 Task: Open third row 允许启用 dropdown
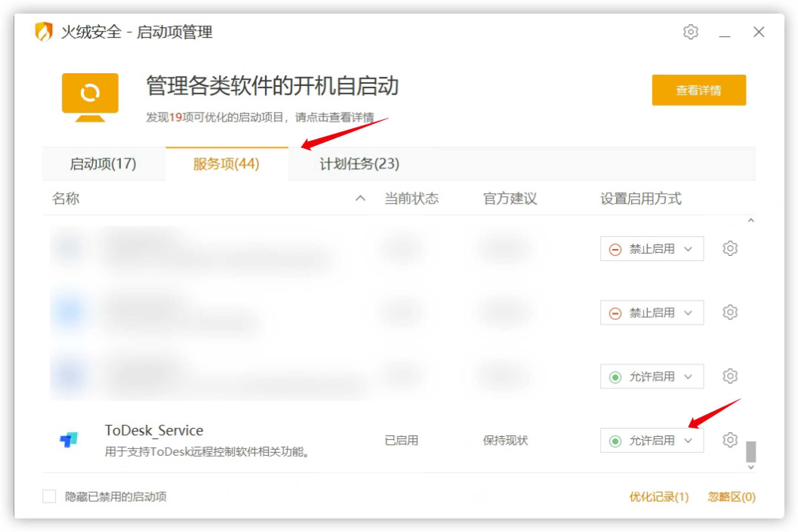pyautogui.click(x=652, y=377)
